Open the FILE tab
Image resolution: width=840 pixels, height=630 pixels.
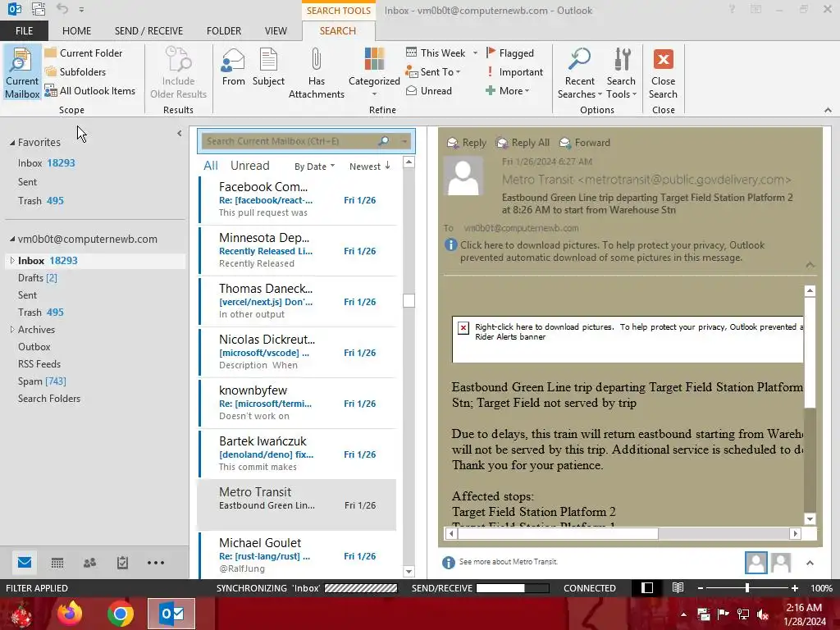[x=24, y=31]
